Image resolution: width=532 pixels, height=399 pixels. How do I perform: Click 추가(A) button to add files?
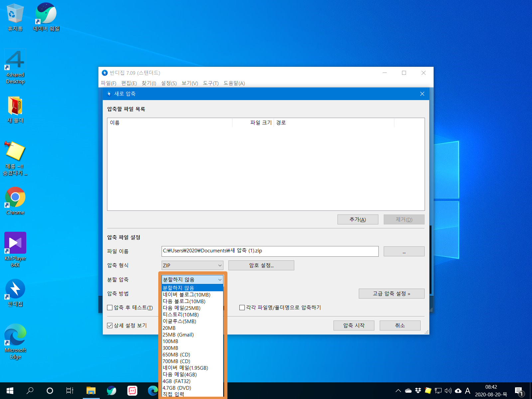(358, 219)
